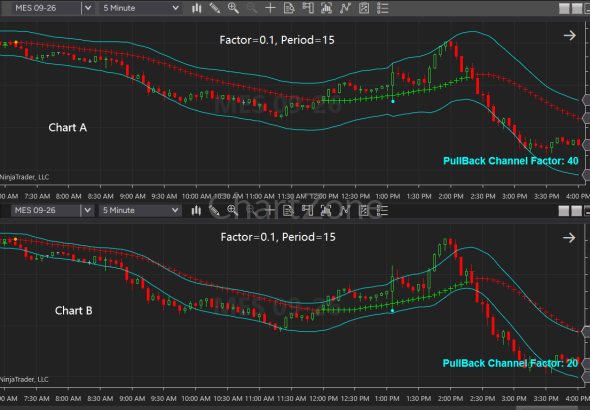Open the Indicators dialog in Chart A toolbar
Screen dimensions: 590x410
point(345,8)
